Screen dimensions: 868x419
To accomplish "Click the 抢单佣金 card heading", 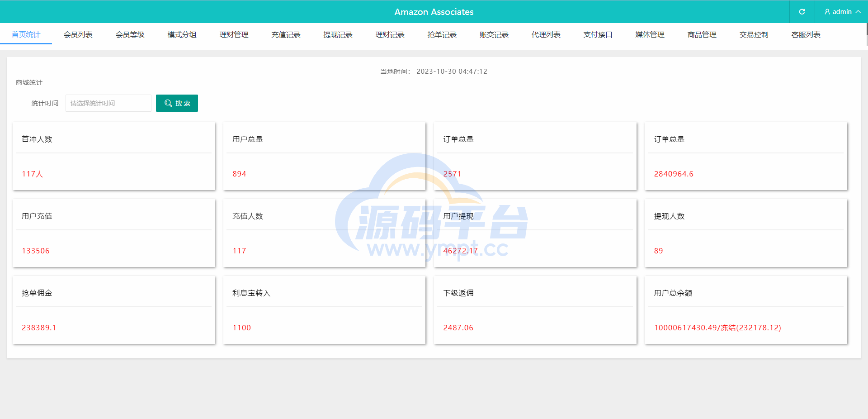I will (x=37, y=293).
